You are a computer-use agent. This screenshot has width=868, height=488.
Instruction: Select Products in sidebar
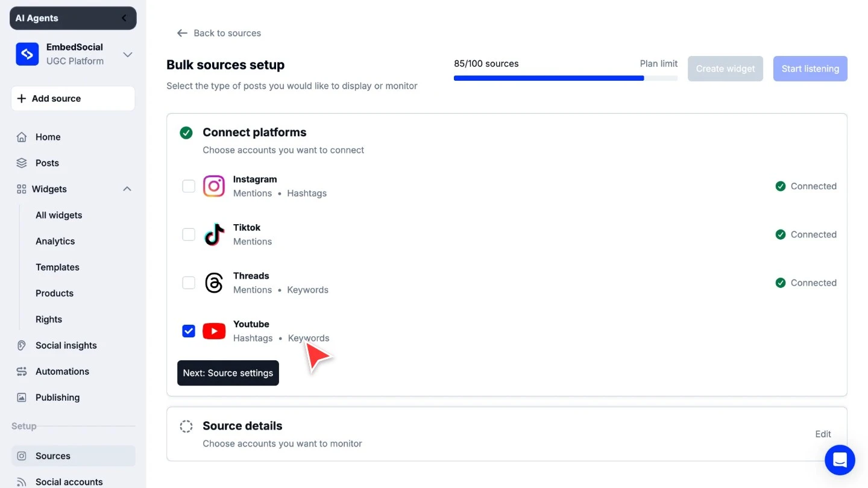[54, 293]
